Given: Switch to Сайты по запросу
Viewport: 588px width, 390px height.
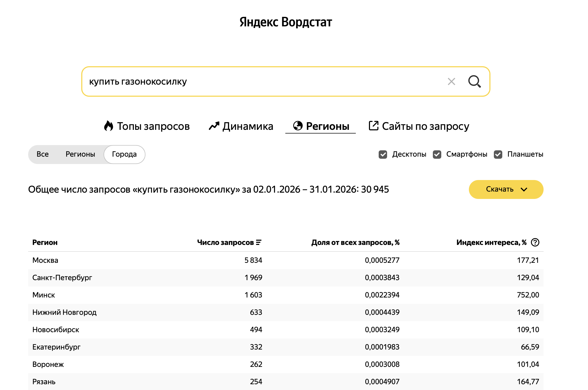Looking at the screenshot, I should click(x=425, y=126).
